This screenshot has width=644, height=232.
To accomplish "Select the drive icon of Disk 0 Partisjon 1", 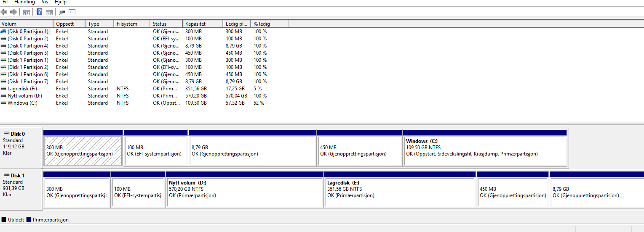I will 3,32.
